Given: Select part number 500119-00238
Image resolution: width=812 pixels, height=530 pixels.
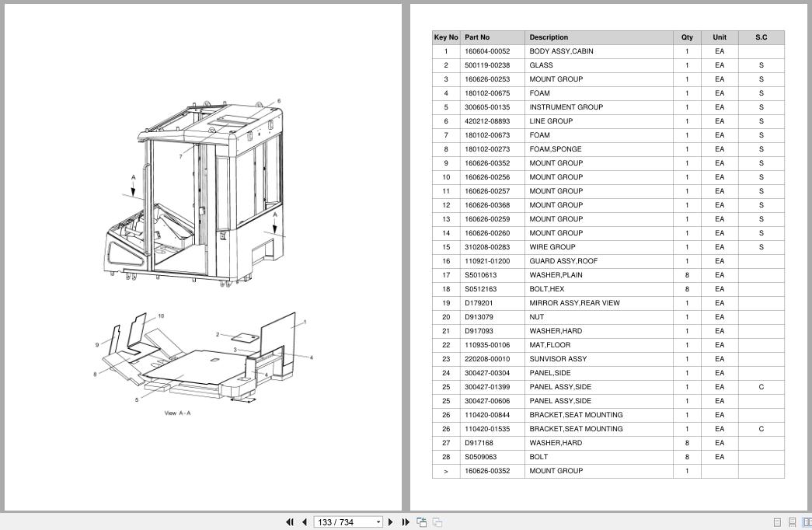Looking at the screenshot, I should [486, 65].
